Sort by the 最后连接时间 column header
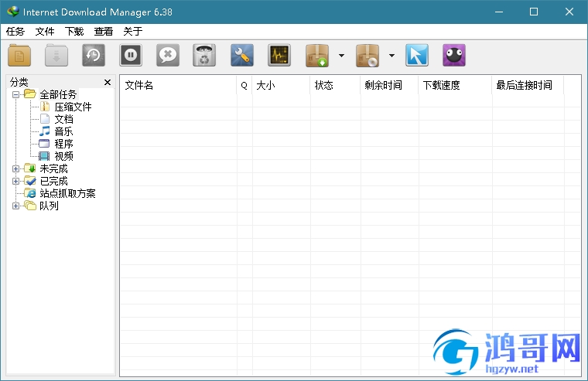This screenshot has width=588, height=381. (528, 86)
